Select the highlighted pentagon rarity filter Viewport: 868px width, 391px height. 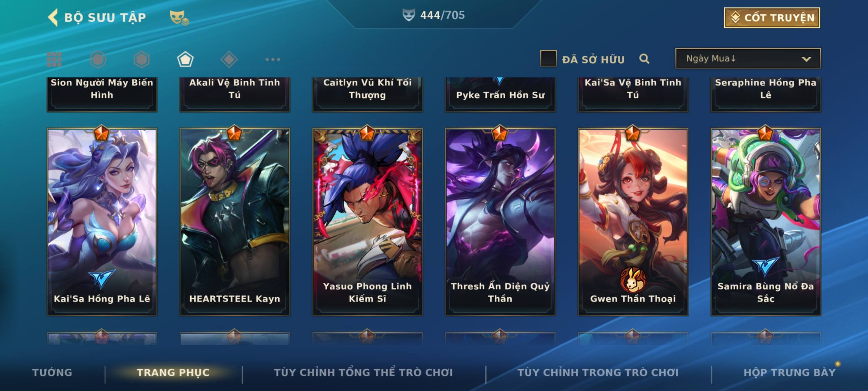tap(185, 59)
